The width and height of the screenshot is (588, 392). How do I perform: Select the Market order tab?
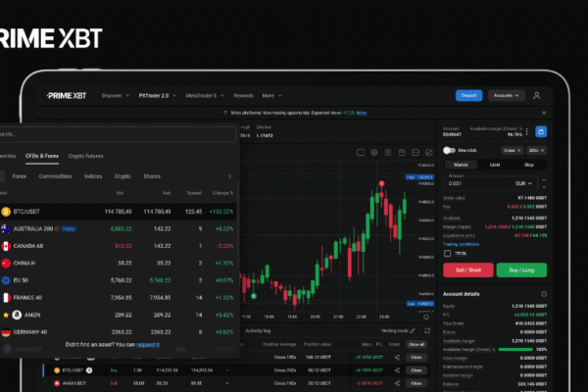(x=461, y=165)
